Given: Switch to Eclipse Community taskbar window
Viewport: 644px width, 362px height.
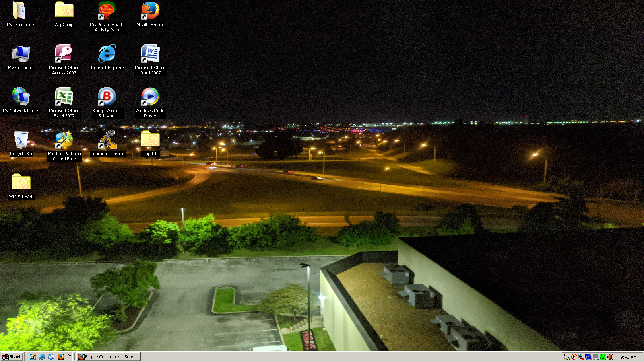Looking at the screenshot, I should [108, 357].
